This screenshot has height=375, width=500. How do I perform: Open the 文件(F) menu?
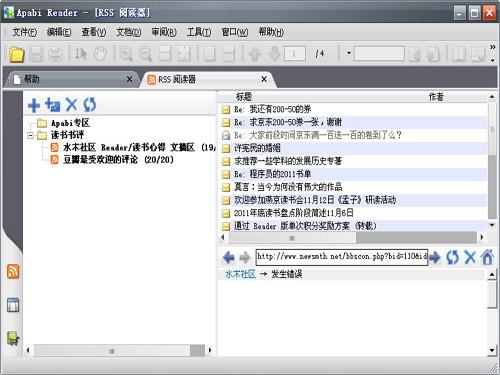24,32
